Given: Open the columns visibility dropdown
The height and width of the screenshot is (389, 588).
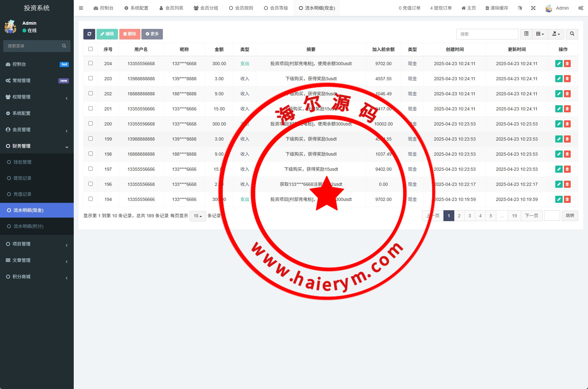Looking at the screenshot, I should (x=540, y=34).
